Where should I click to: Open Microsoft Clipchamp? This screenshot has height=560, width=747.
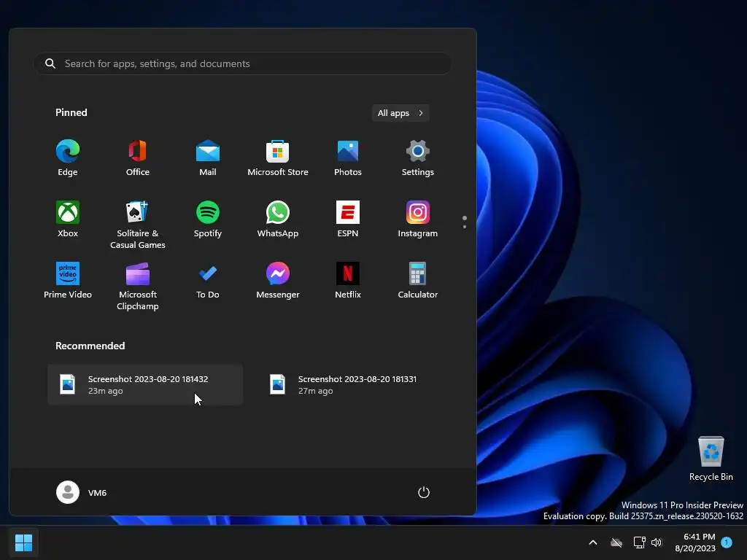point(138,286)
